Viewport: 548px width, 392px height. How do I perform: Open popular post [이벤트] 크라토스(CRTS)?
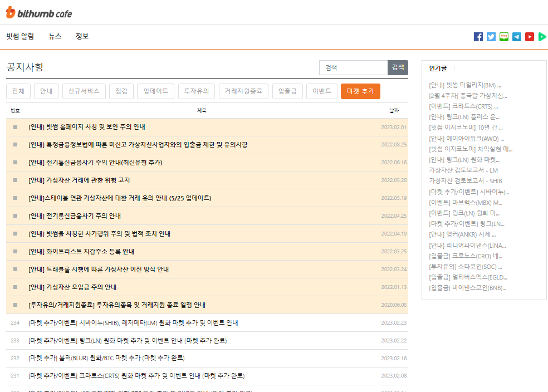[463, 106]
